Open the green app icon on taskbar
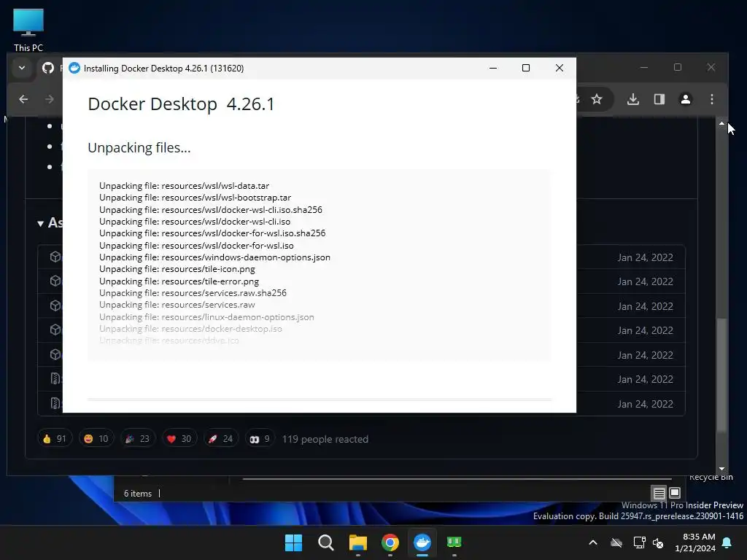Image resolution: width=747 pixels, height=560 pixels. 454,542
